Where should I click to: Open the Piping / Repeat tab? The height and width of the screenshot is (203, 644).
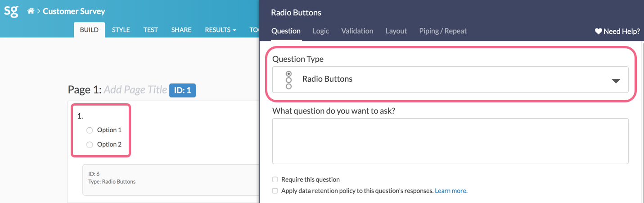(443, 31)
